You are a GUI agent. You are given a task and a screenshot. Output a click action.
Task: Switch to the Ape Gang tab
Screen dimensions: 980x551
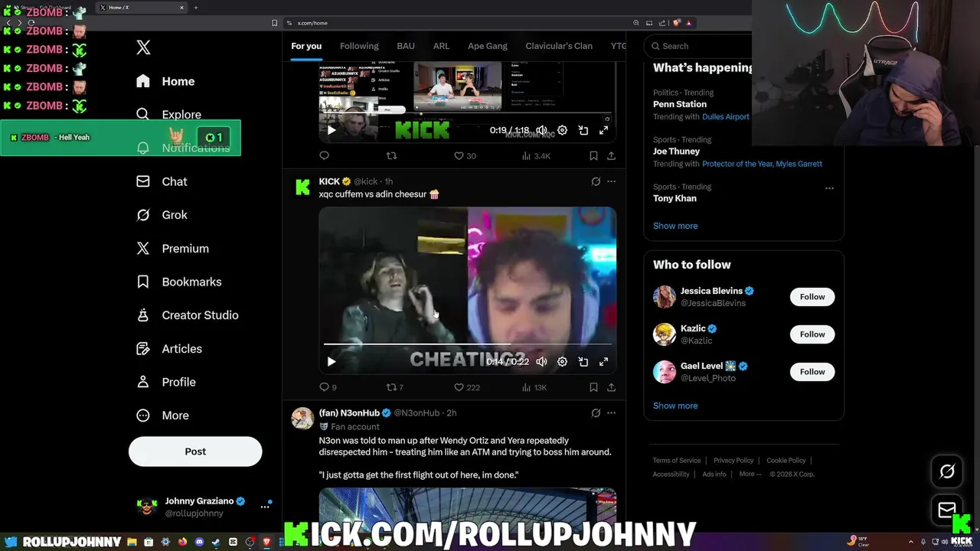click(x=488, y=46)
